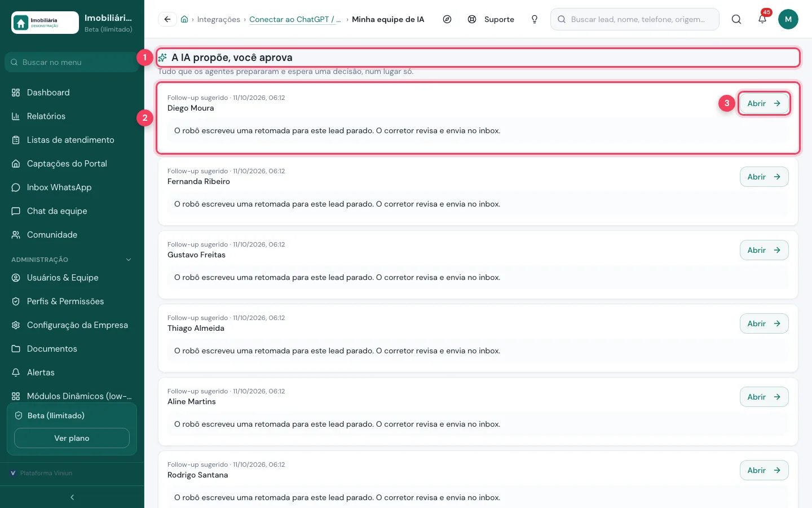Collapse the Administração section

point(72,260)
